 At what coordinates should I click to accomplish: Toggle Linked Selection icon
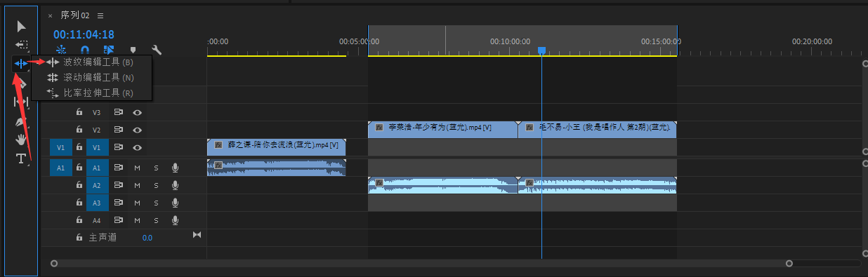[x=109, y=50]
